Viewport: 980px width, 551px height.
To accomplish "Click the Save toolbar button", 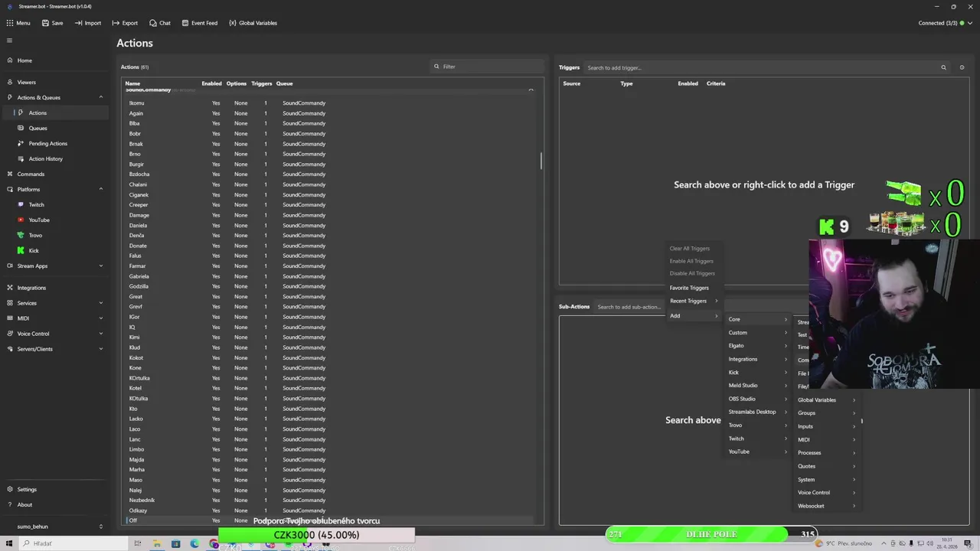I will (52, 23).
